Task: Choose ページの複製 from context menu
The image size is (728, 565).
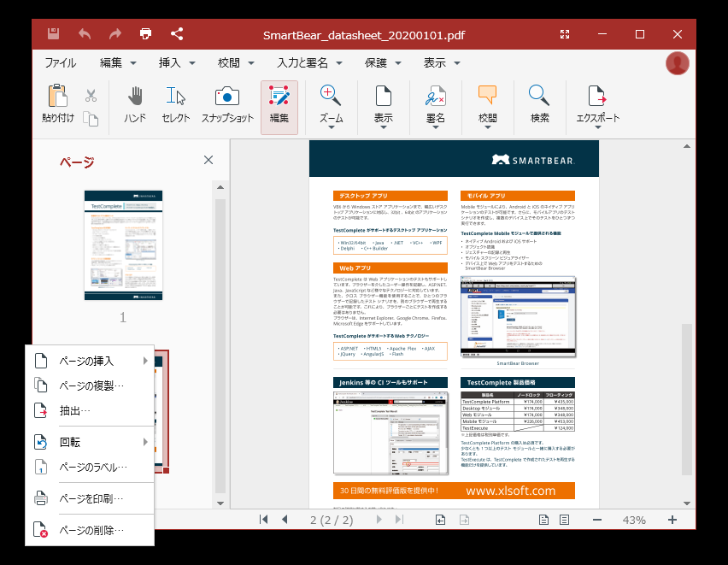Action: (90, 385)
